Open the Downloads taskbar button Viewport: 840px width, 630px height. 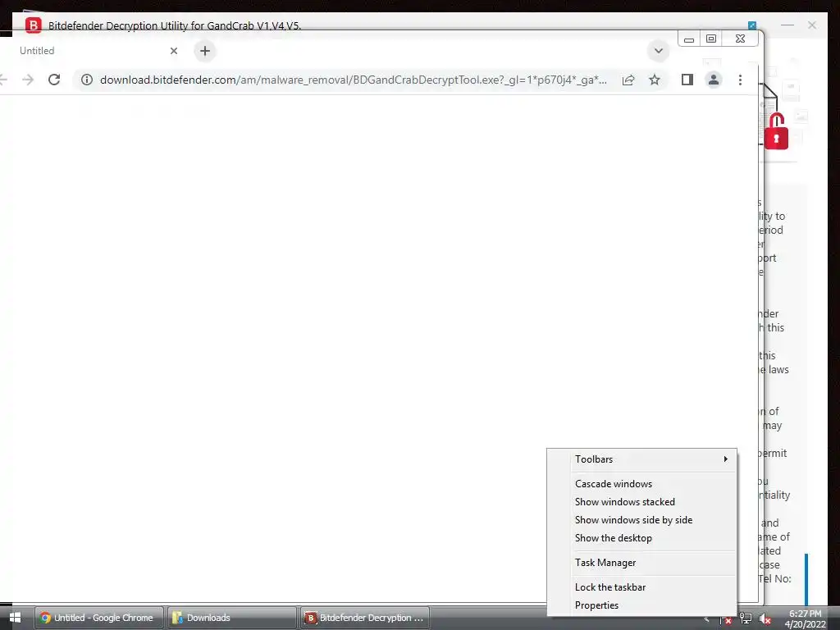pos(231,618)
